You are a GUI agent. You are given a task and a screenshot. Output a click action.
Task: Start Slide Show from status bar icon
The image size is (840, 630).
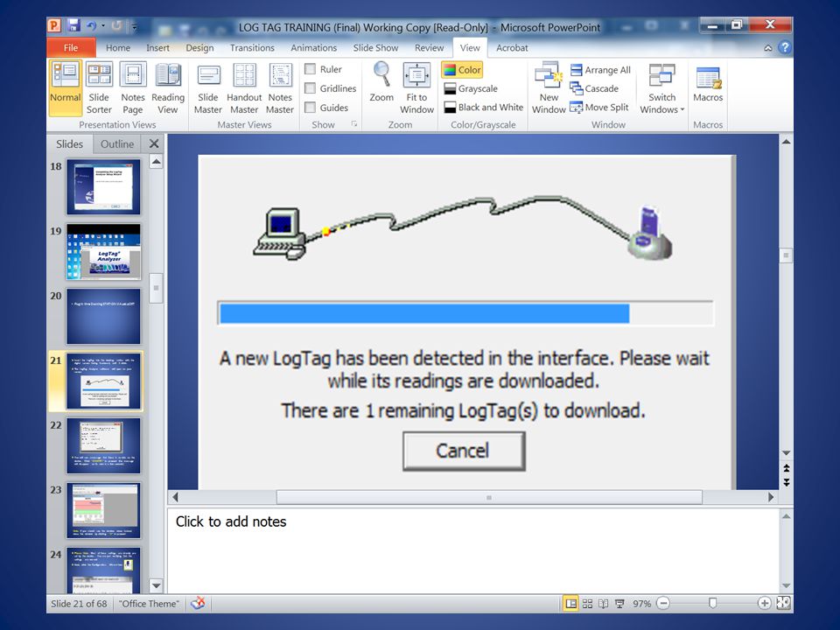[x=619, y=603]
